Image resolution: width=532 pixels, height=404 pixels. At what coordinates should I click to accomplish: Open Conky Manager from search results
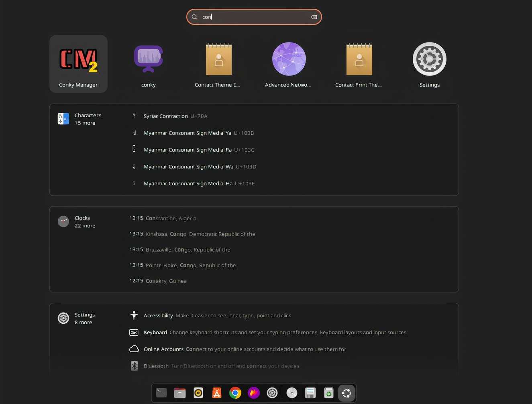[78, 64]
